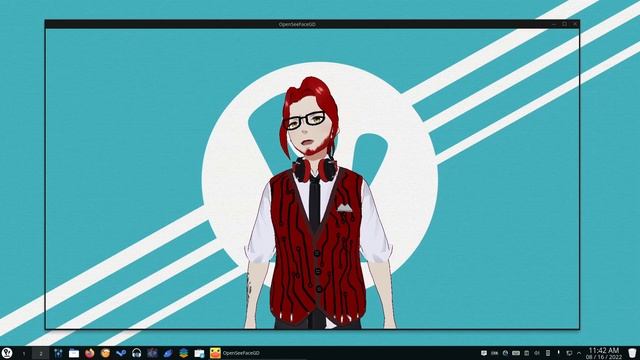Open the volume speaker tray icon

[537, 353]
